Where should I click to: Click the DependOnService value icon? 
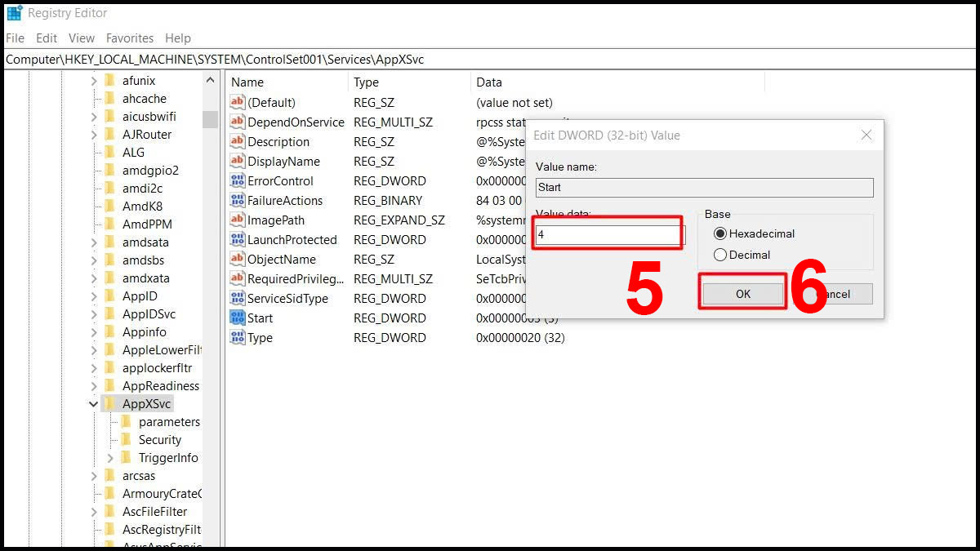[x=238, y=122]
